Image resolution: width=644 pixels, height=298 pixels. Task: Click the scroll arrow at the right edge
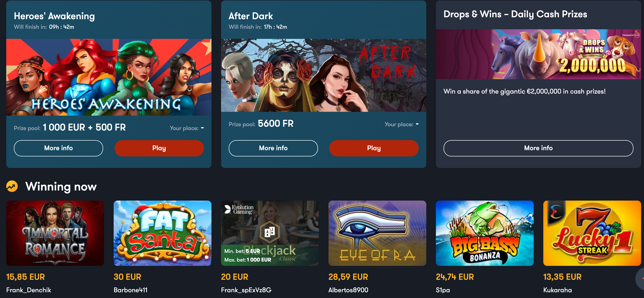pos(640,278)
